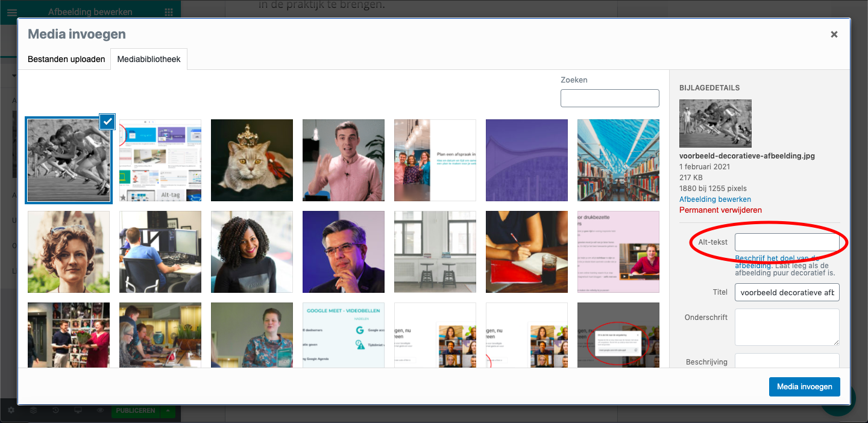The image size is (868, 423).
Task: Focus the Alt-tekst input field
Action: coord(787,242)
